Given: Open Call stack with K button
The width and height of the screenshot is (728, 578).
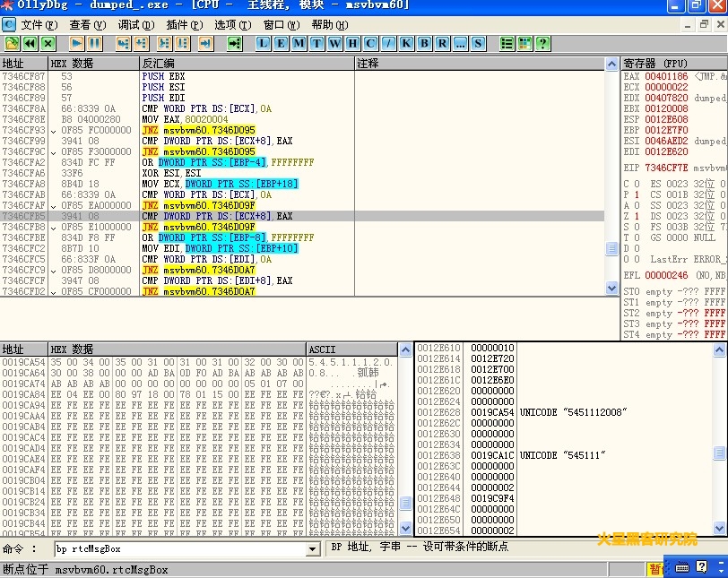Looking at the screenshot, I should point(406,43).
